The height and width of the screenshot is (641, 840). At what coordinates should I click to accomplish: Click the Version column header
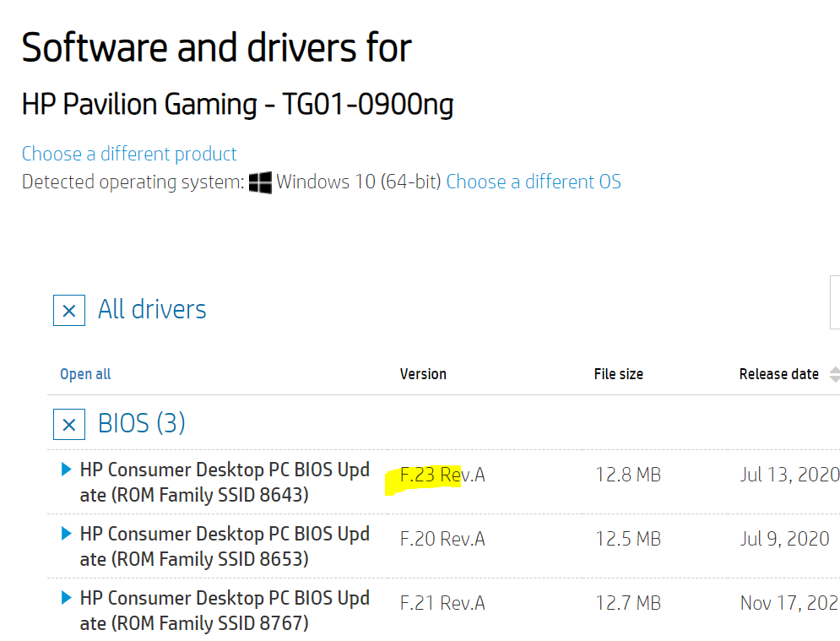click(423, 374)
